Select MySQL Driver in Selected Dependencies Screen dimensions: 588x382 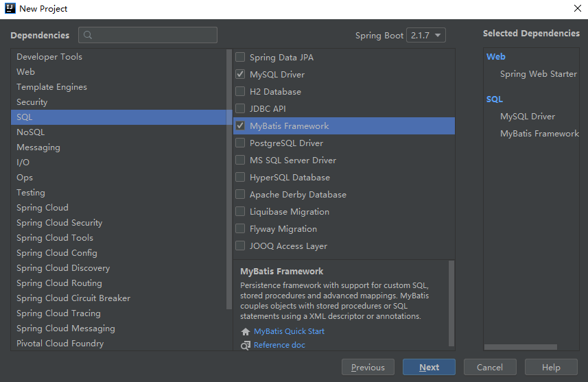(527, 117)
